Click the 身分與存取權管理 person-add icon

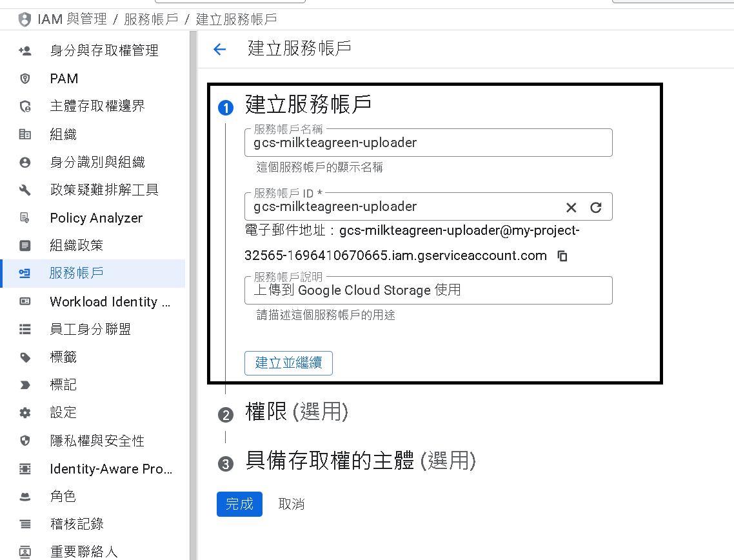coord(25,50)
